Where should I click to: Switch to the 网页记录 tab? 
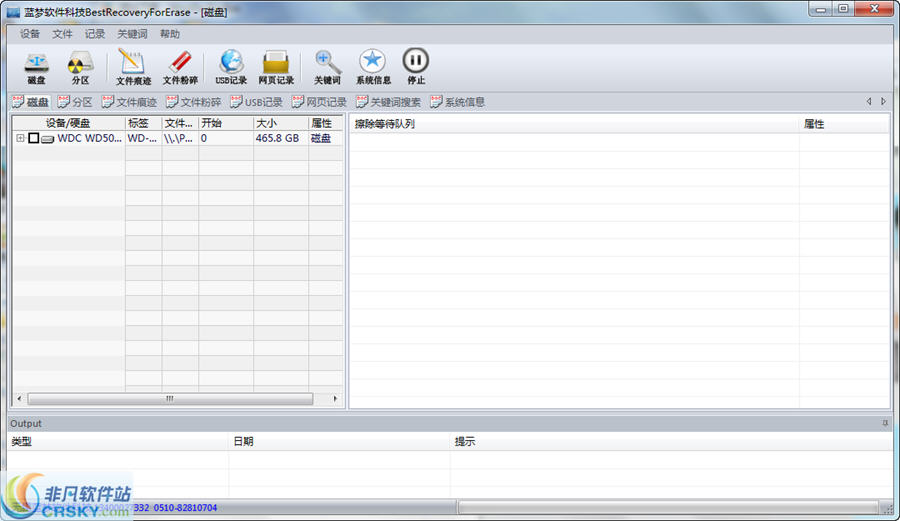319,102
